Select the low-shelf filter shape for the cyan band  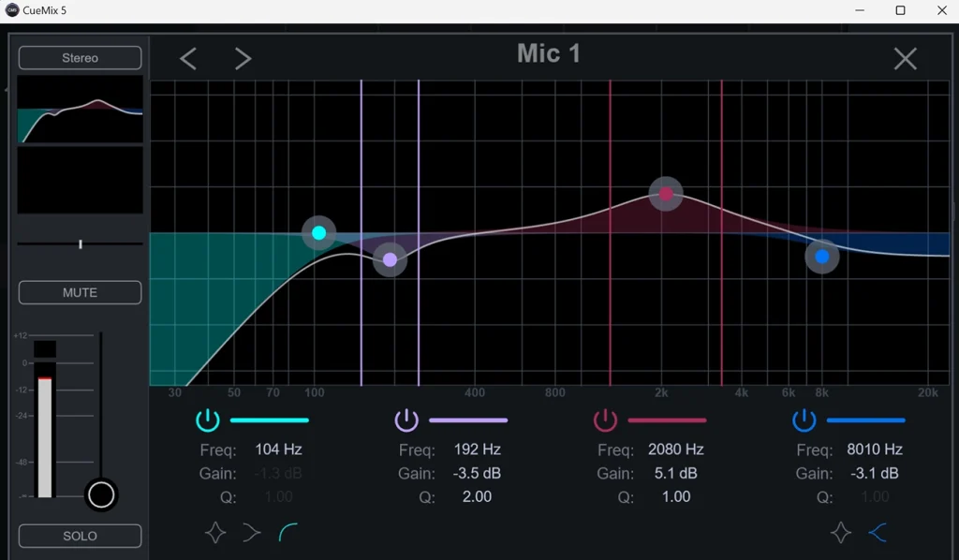[251, 533]
